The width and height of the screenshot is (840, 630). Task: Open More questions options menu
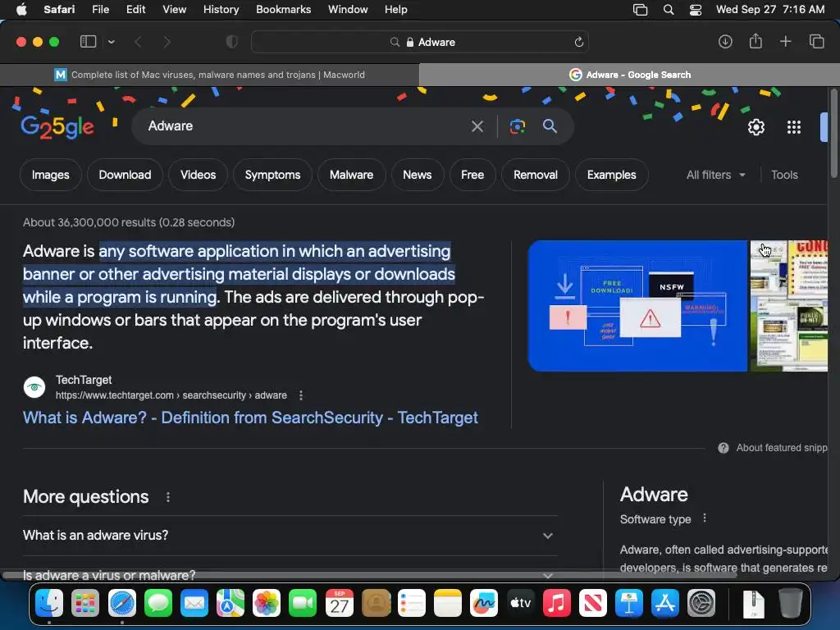(167, 497)
